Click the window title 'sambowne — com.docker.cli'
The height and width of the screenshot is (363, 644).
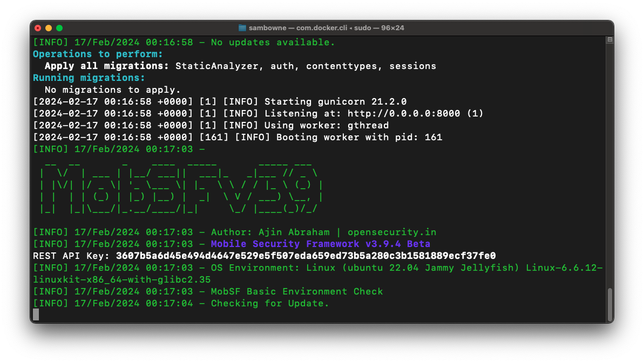[x=298, y=28]
